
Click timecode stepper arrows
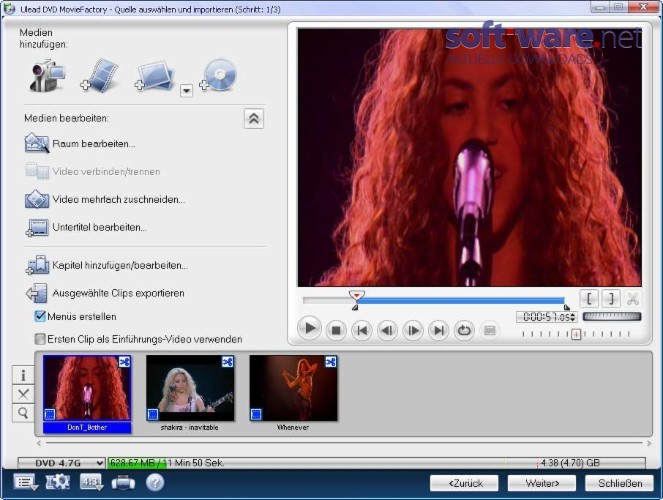(573, 317)
